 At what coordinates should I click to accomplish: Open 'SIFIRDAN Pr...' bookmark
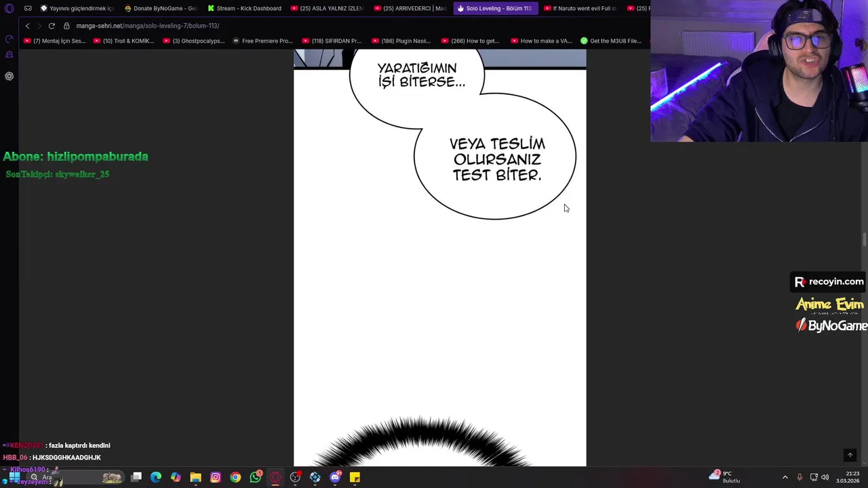click(x=332, y=41)
